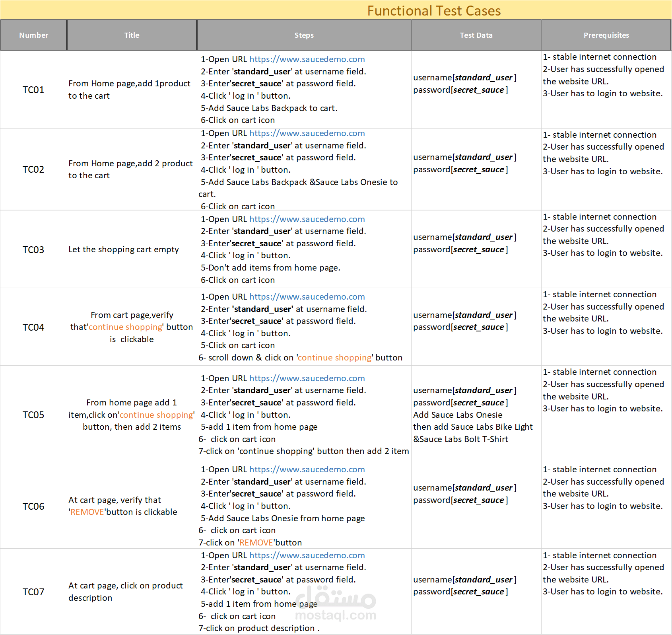Select title 'From Home page,add 1product to the cart'

129,90
